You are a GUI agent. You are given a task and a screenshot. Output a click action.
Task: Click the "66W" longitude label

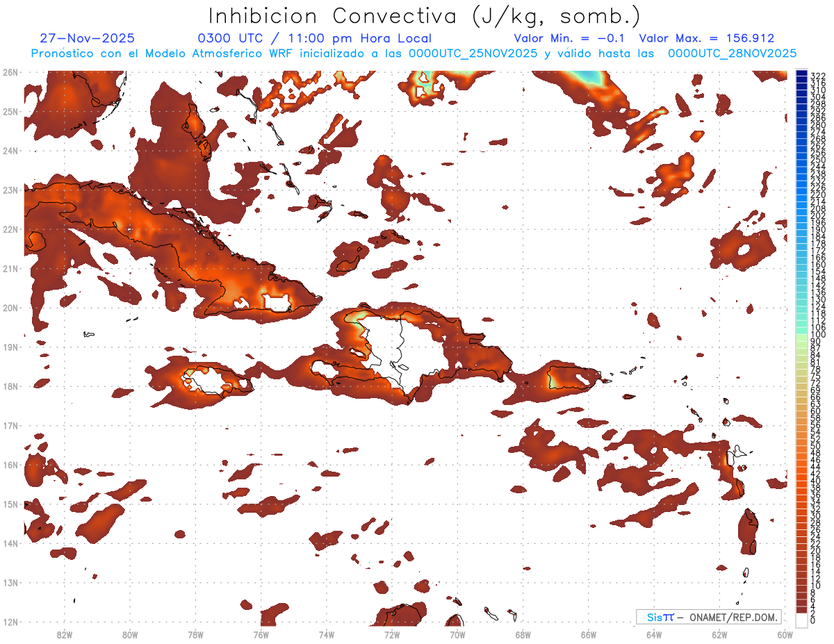click(x=588, y=634)
